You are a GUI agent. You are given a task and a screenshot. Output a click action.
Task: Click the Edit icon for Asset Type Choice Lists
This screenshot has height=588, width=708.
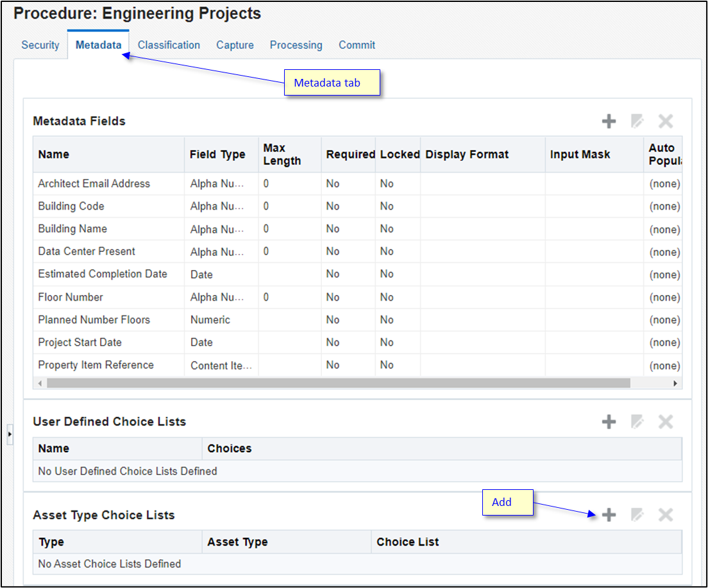pos(637,514)
